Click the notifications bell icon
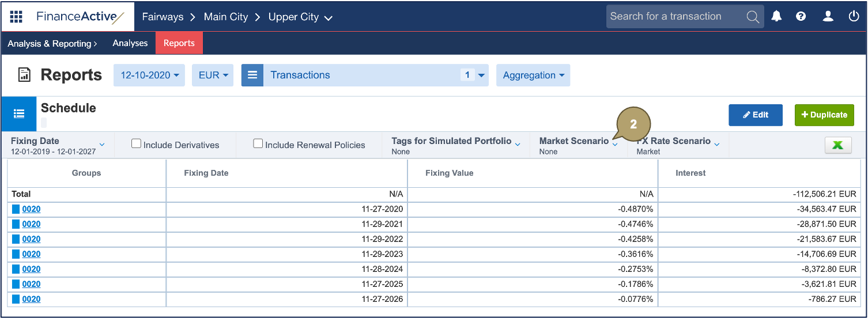The height and width of the screenshot is (318, 868). pyautogui.click(x=776, y=17)
